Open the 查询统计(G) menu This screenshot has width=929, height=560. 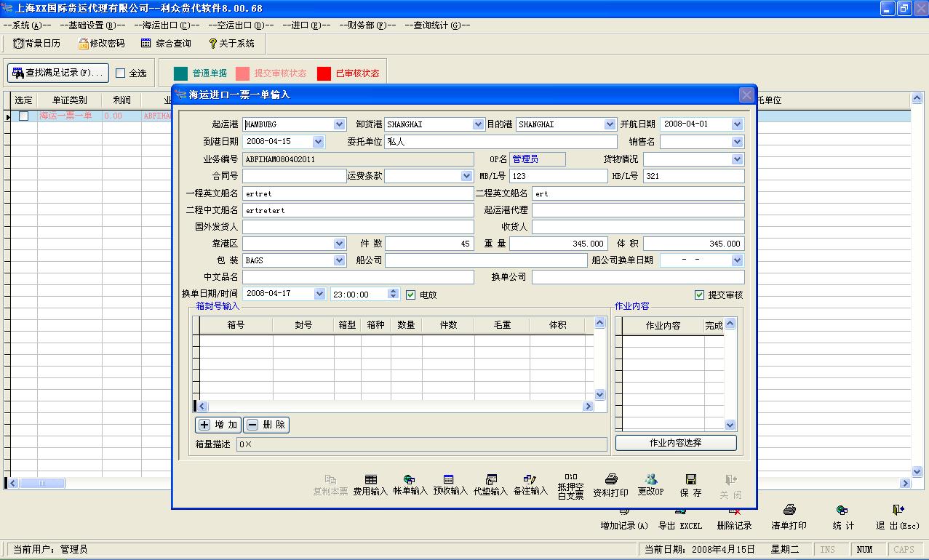pyautogui.click(x=437, y=25)
